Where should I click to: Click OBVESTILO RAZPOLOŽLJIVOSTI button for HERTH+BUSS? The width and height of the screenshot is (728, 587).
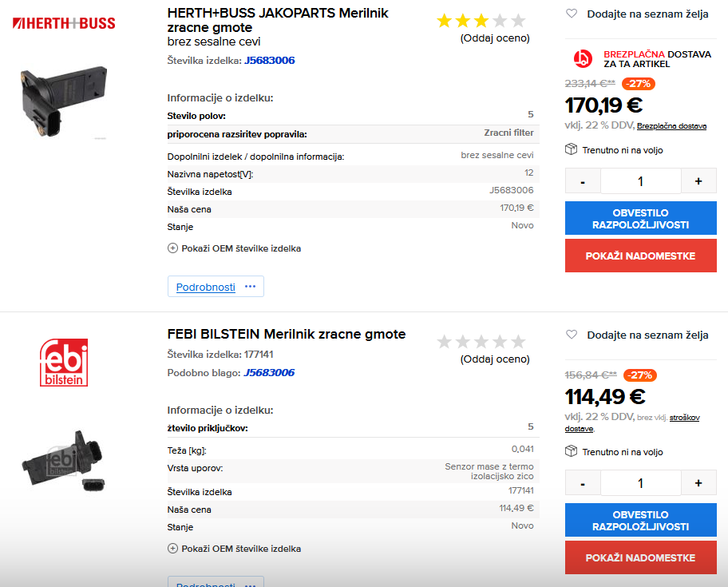[641, 218]
